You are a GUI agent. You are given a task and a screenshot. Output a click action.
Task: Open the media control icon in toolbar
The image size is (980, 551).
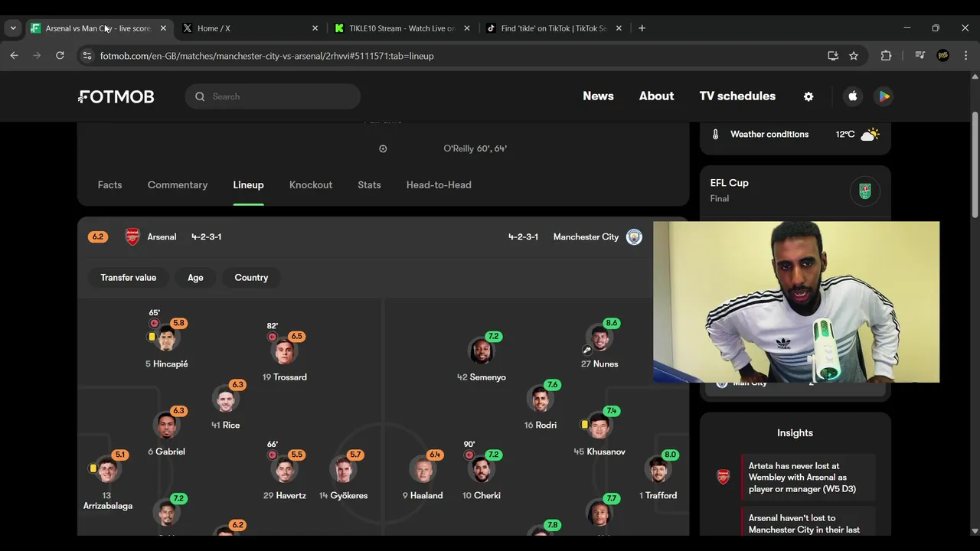click(x=920, y=56)
